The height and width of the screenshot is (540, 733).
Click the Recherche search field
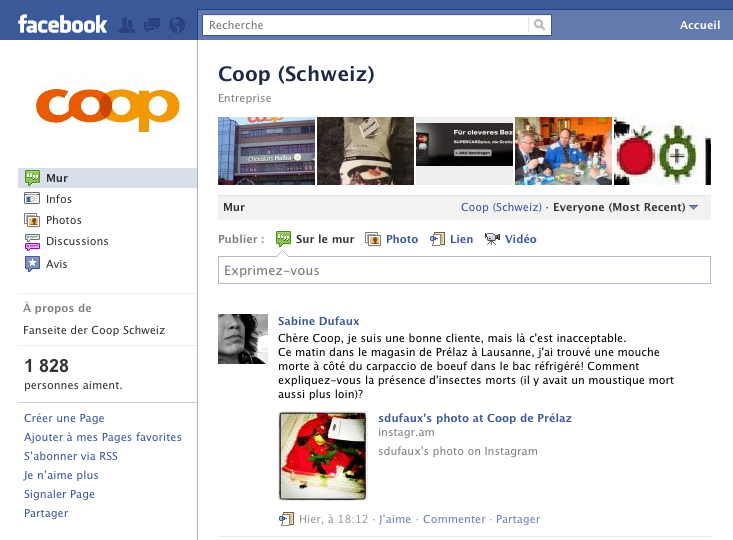(366, 25)
